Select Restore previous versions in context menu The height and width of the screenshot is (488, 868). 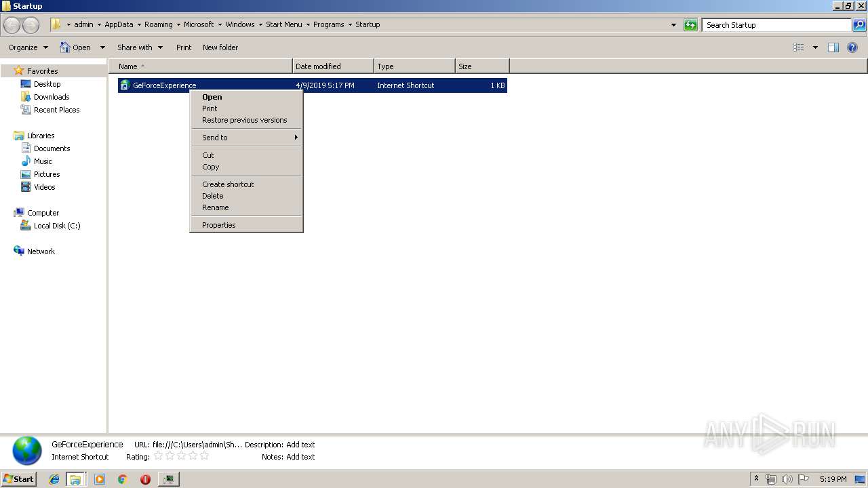click(246, 120)
